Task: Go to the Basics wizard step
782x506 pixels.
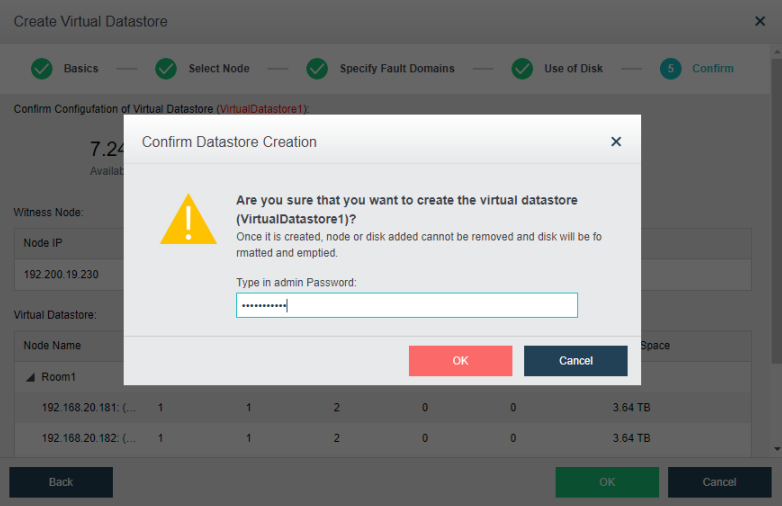Action: click(x=81, y=69)
